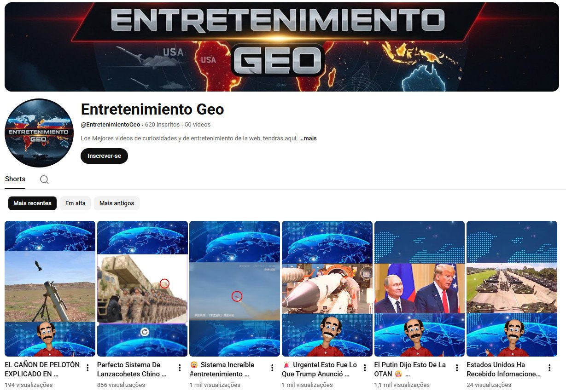The image size is (566, 392).
Task: Select the "Em alta" filter chip
Action: [75, 203]
